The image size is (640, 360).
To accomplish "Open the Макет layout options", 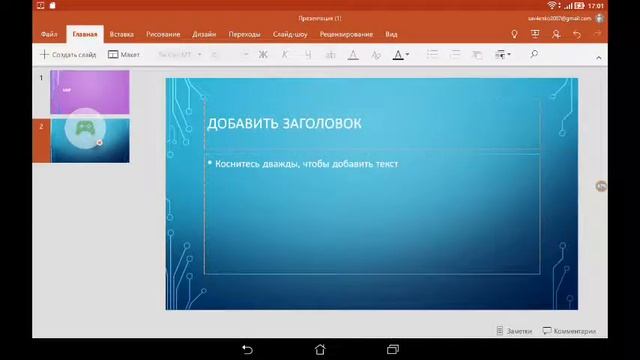I will (124, 54).
